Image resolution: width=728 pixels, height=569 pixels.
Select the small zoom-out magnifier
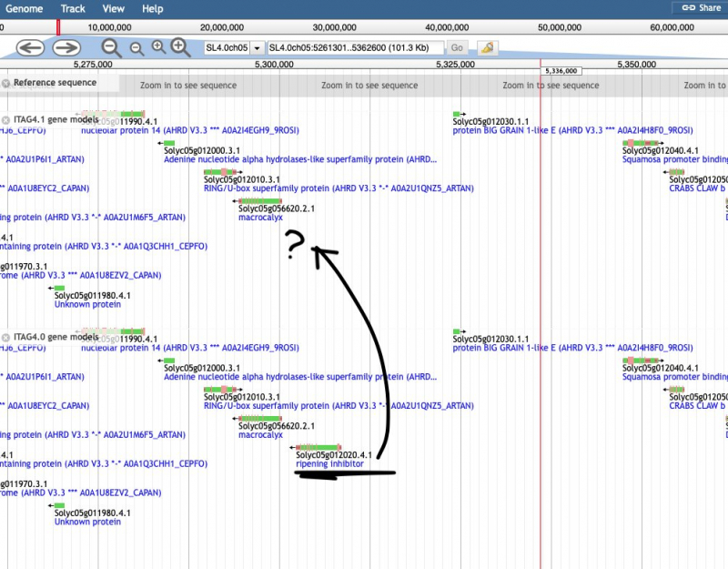pyautogui.click(x=136, y=46)
